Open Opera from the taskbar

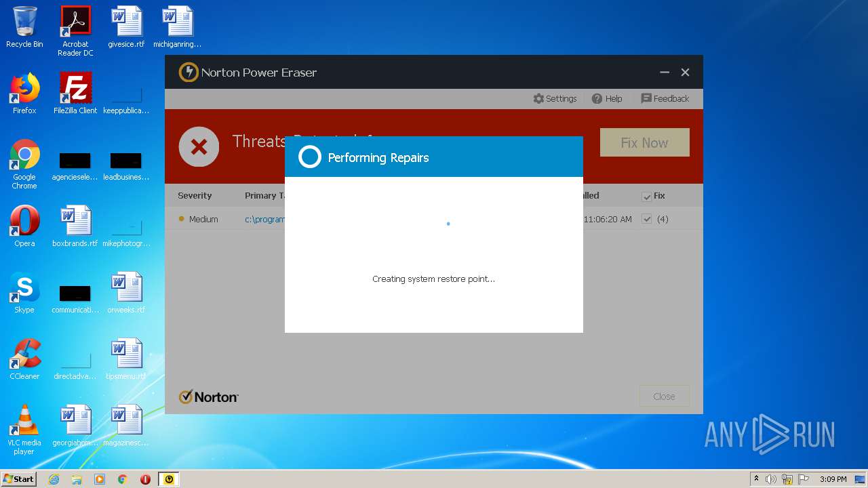point(145,479)
